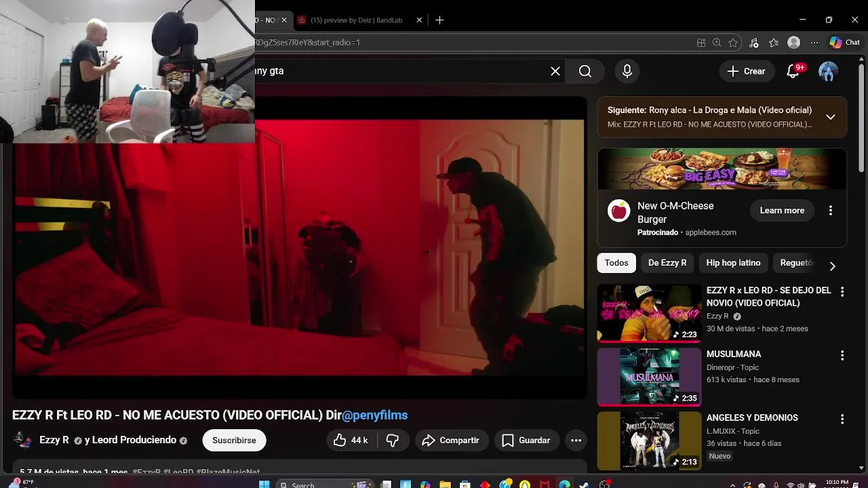Open options for the Applebees ad
Image resolution: width=868 pixels, height=488 pixels.
coord(830,211)
